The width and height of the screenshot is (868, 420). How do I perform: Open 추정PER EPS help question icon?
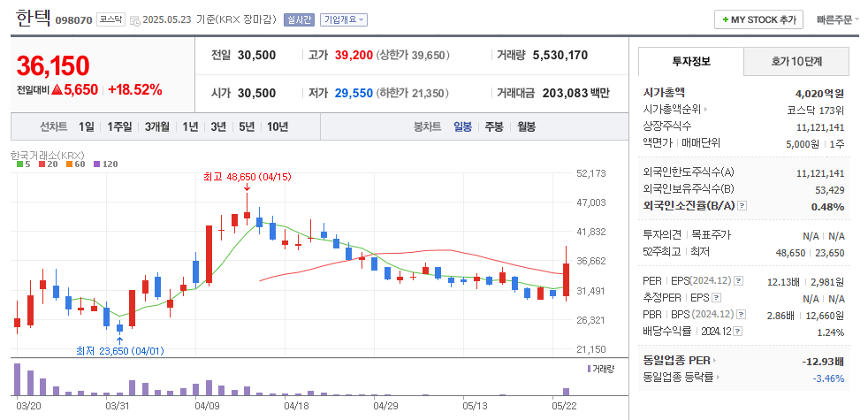click(716, 298)
